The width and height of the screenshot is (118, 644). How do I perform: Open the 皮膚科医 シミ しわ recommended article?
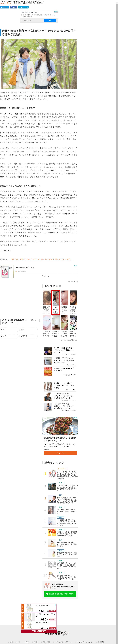pos(64,302)
